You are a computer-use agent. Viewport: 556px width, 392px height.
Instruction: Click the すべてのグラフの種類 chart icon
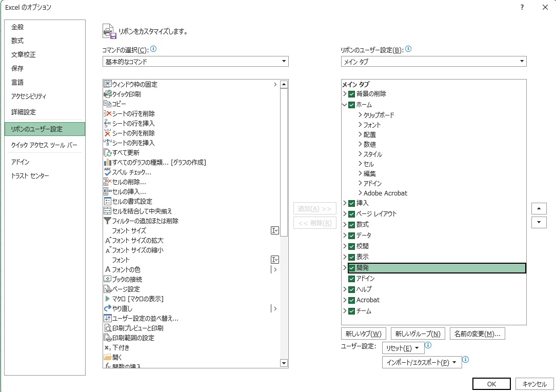[107, 162]
